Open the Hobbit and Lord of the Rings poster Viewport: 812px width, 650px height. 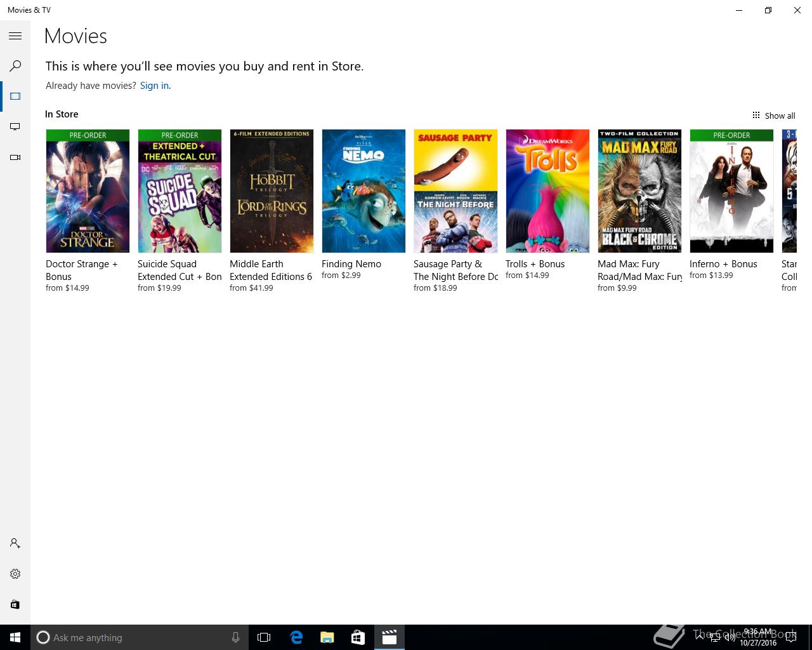(x=272, y=191)
